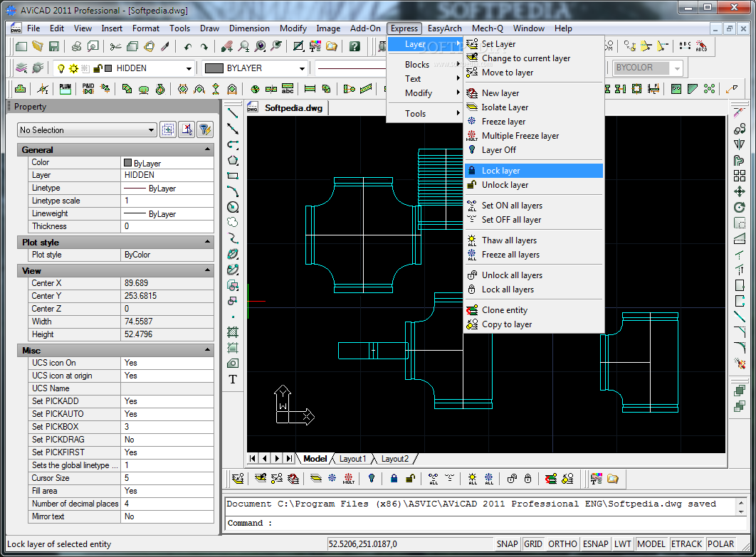The width and height of the screenshot is (756, 557).
Task: Click the New drawing icon in top toolbar
Action: point(21,47)
